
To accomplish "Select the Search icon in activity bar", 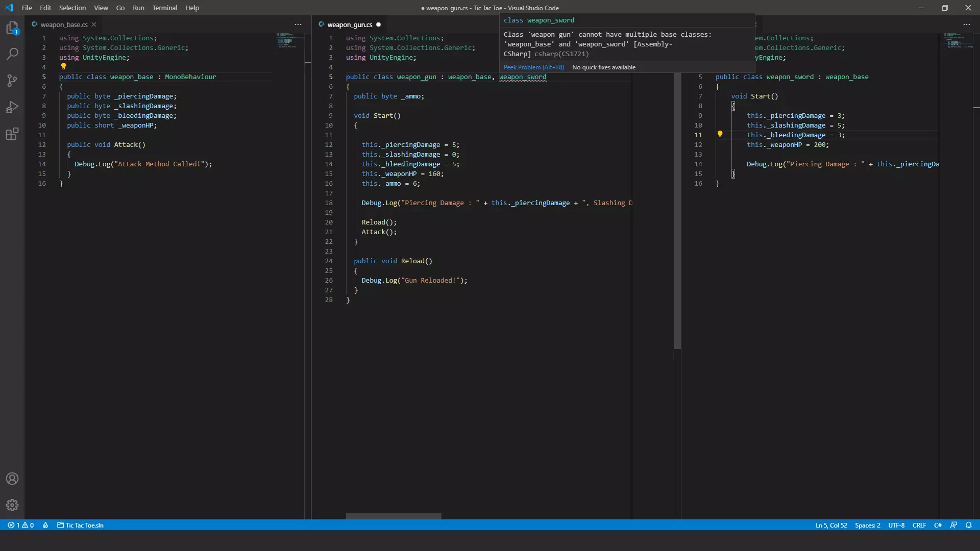I will (x=13, y=54).
